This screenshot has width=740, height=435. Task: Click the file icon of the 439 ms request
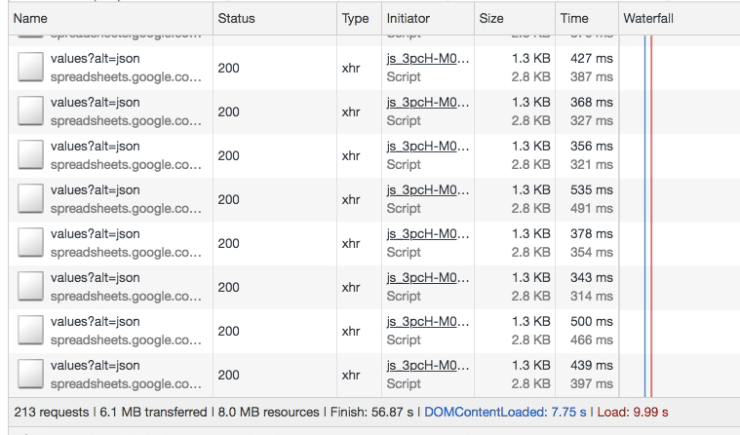(x=29, y=371)
